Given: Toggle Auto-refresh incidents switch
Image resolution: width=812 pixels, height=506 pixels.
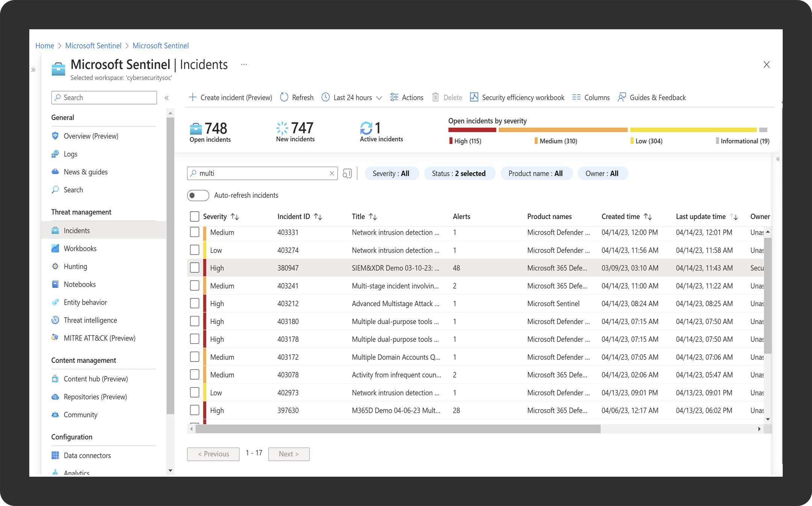Looking at the screenshot, I should pos(198,196).
